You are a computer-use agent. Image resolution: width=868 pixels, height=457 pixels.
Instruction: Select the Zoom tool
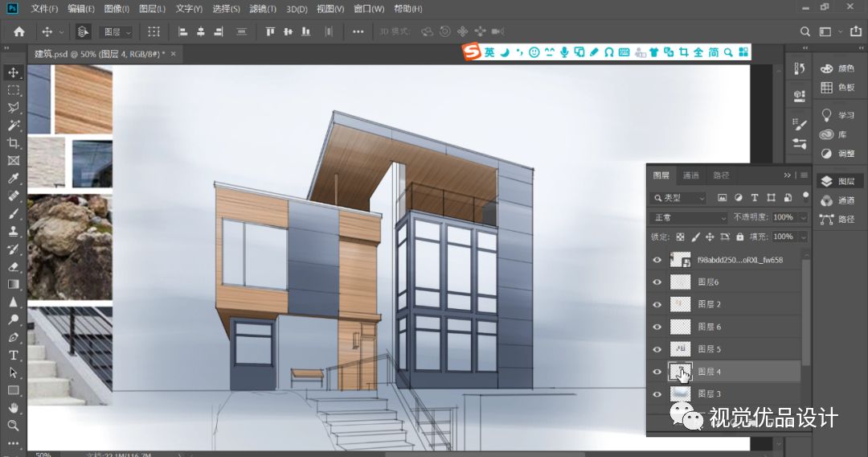(x=14, y=426)
